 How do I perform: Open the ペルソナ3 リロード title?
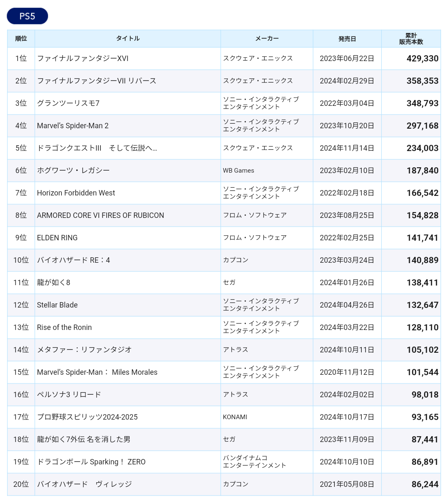pyautogui.click(x=69, y=395)
